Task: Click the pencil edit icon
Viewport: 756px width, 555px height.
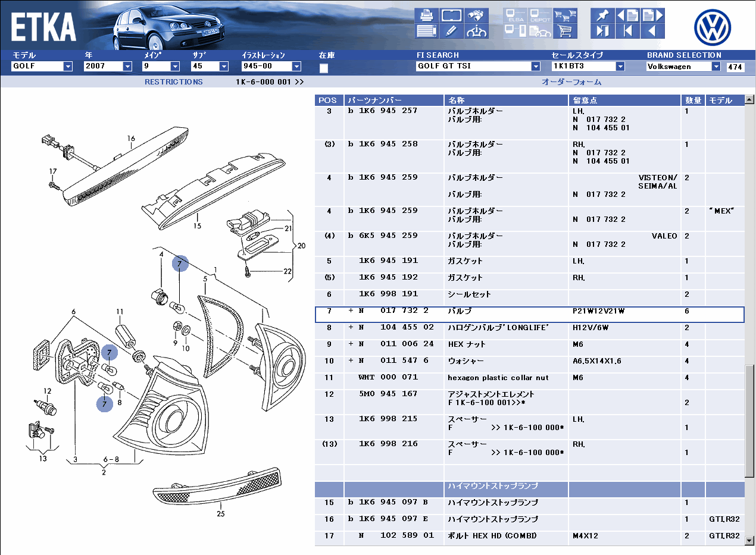Action: 452,31
